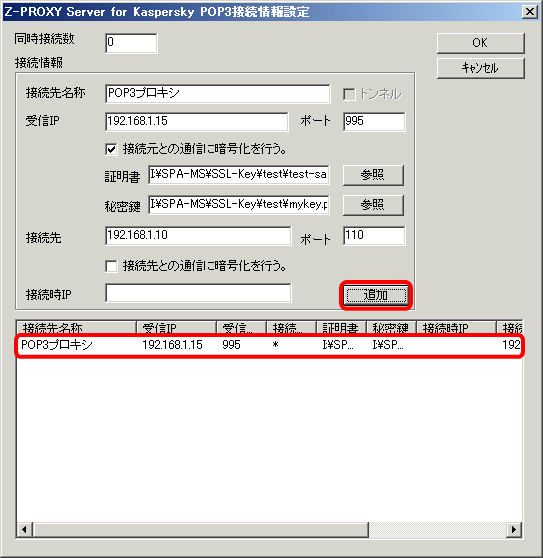The height and width of the screenshot is (558, 543).
Task: Click the 同時接続数 input field
Action: (x=131, y=43)
